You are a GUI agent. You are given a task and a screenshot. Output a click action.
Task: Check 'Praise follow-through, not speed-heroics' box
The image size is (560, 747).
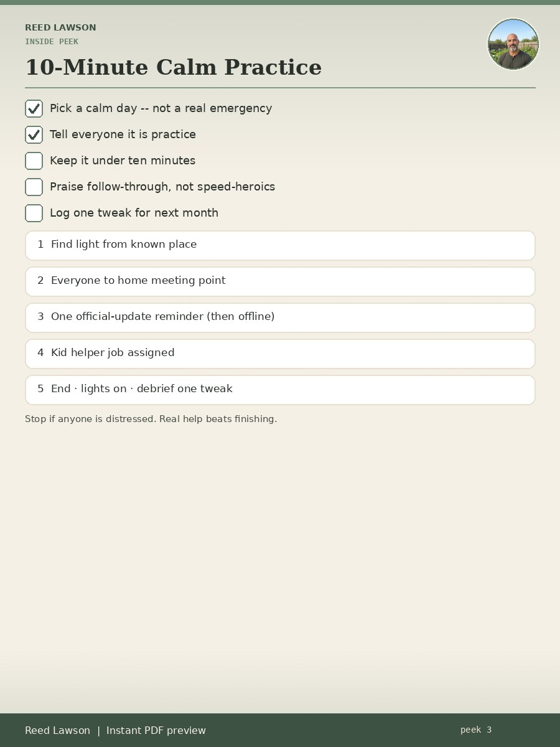[x=34, y=187]
